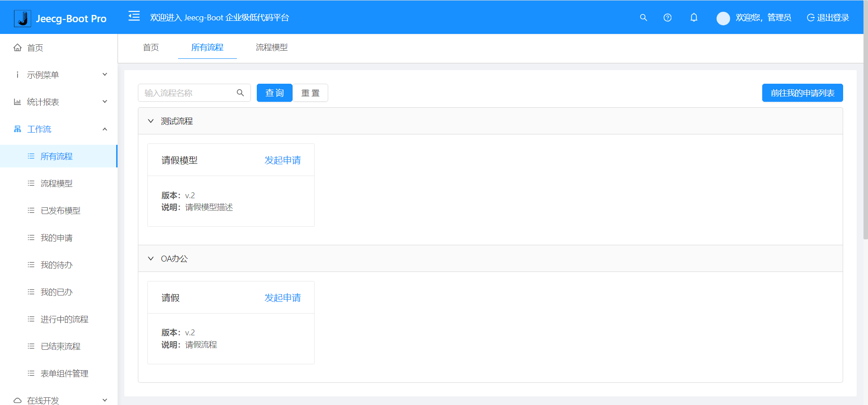Click the user avatar circle
The image size is (868, 405).
pyautogui.click(x=723, y=18)
